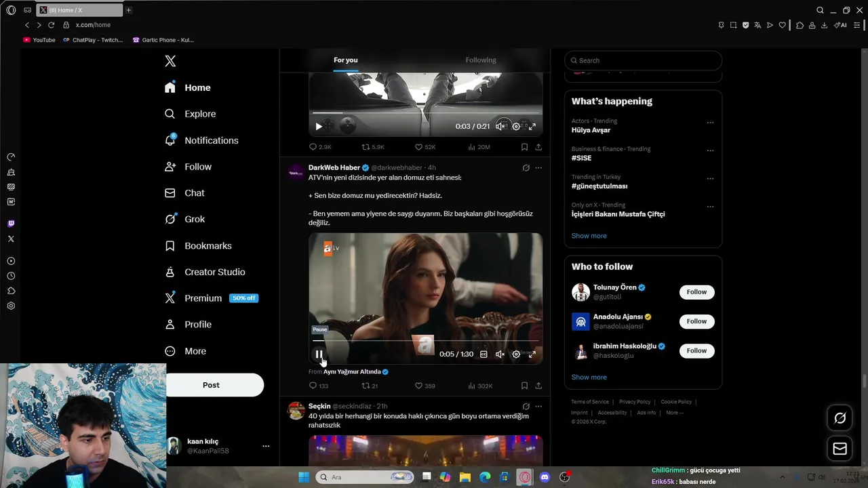Switch to the Following tab
868x488 pixels.
(x=481, y=60)
